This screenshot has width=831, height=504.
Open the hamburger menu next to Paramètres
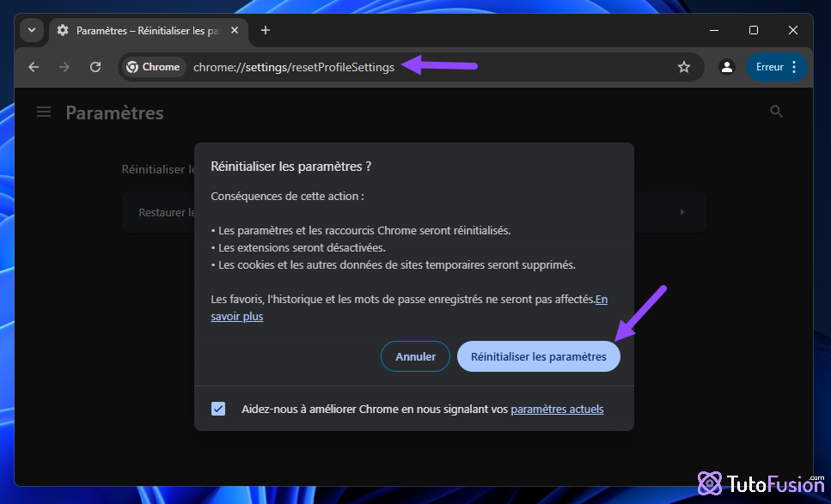(44, 112)
